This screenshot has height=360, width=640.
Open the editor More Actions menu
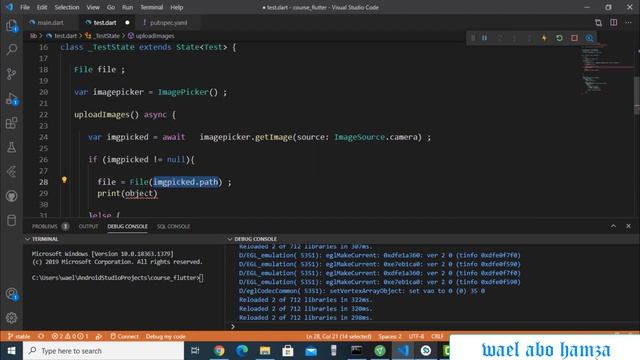point(628,22)
